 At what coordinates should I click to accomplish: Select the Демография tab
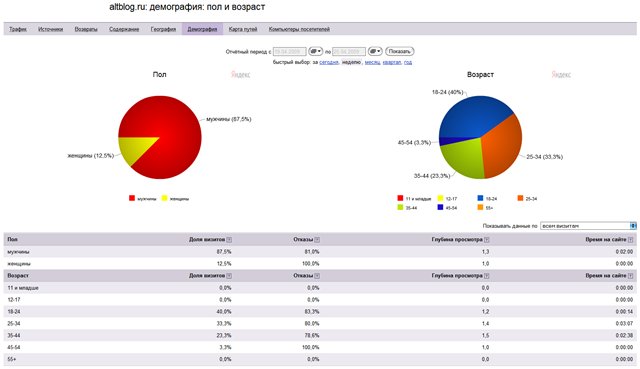[202, 29]
